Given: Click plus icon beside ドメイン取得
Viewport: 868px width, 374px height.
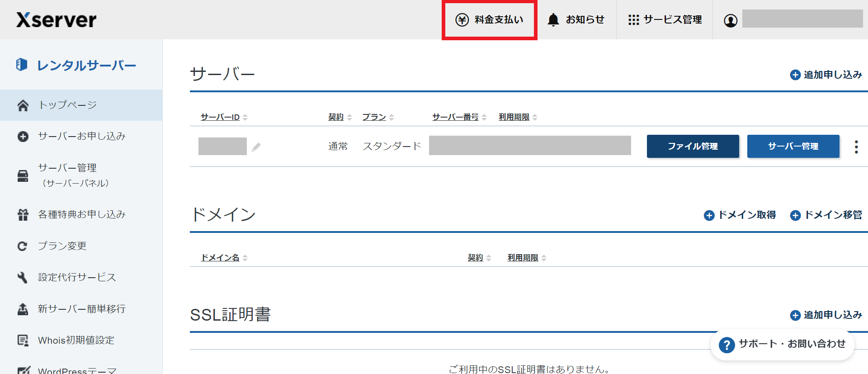Looking at the screenshot, I should (709, 216).
